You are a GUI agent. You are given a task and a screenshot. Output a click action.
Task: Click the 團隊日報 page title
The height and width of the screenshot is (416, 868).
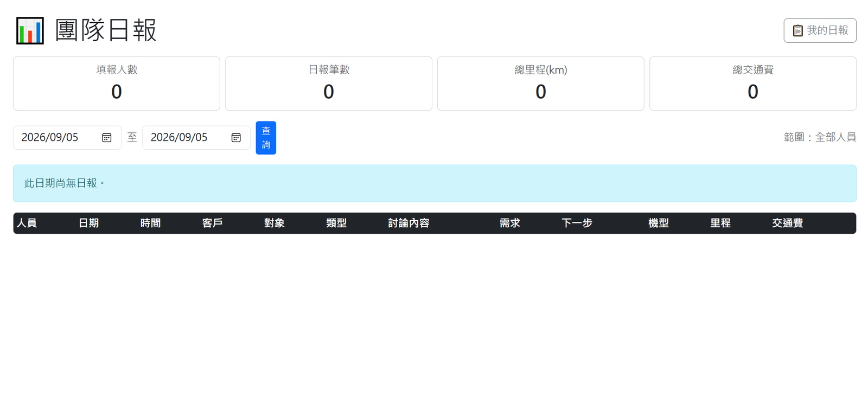tap(106, 30)
